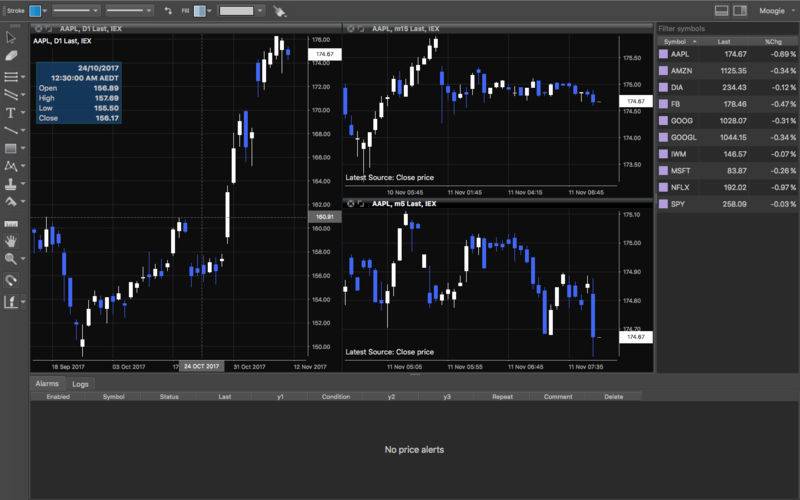Select the MSFT row in watchlist
800x500 pixels.
coord(728,170)
